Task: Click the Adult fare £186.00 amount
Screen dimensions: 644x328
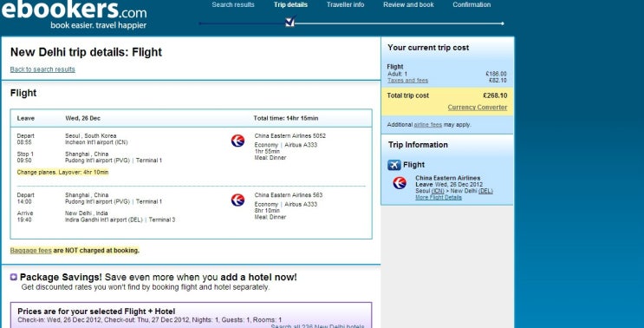Action: point(496,74)
